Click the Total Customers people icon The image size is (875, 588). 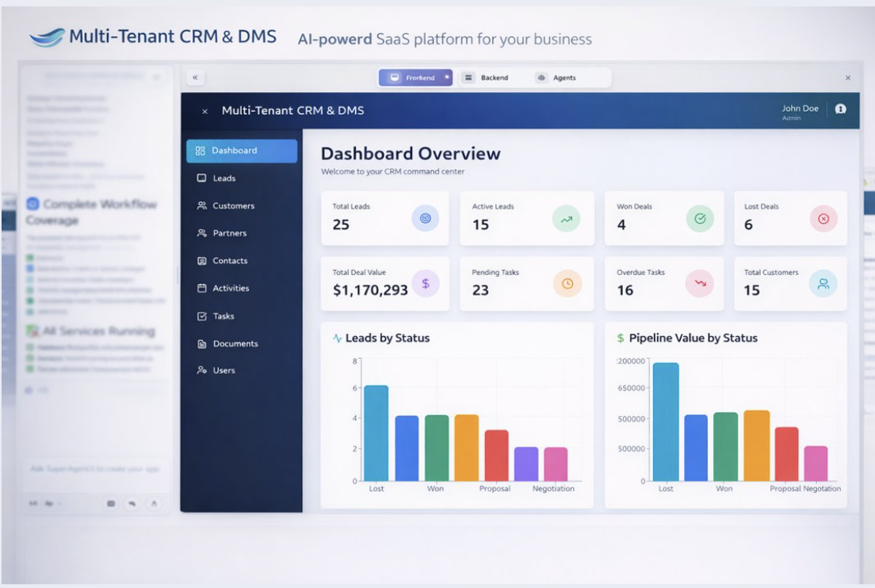click(824, 282)
